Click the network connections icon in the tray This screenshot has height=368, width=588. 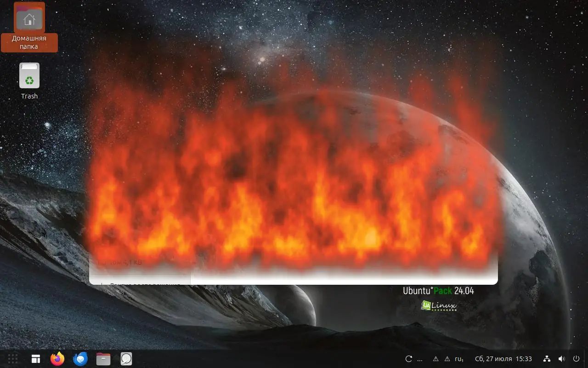coord(547,359)
